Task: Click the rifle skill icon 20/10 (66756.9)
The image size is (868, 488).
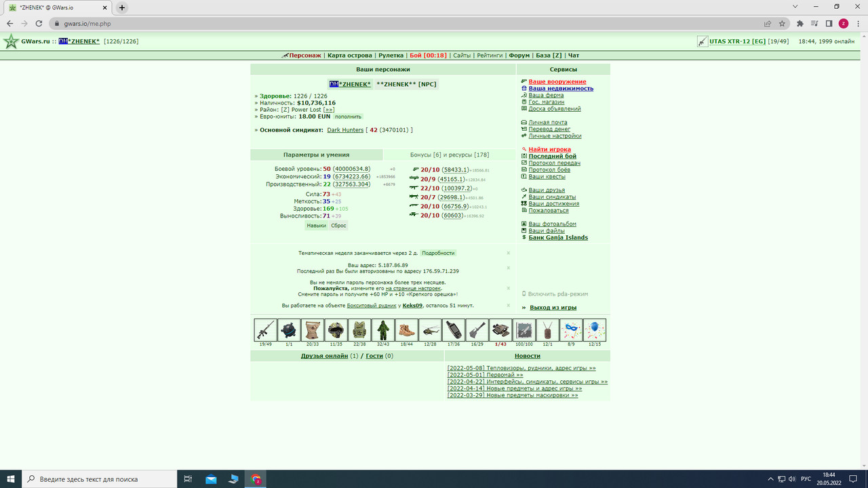Action: tap(414, 206)
